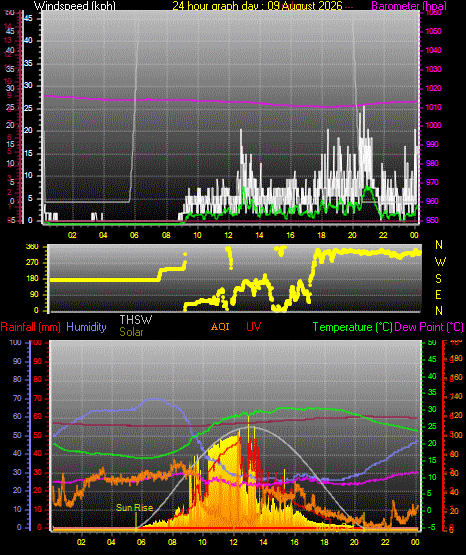Click the Barometer (hpa) legend label
Image resolution: width=466 pixels, height=555 pixels.
coord(409,5)
